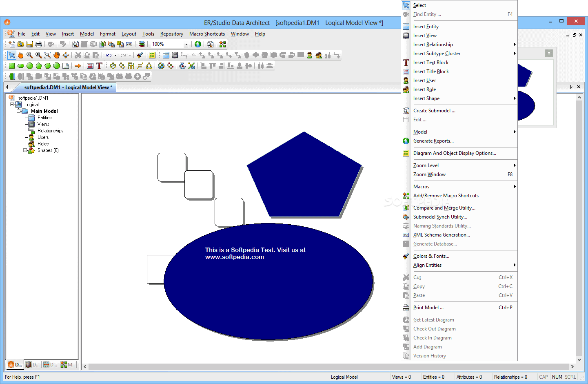This screenshot has width=588, height=384.
Task: Click the vertical scrollbar down arrow
Action: click(579, 360)
